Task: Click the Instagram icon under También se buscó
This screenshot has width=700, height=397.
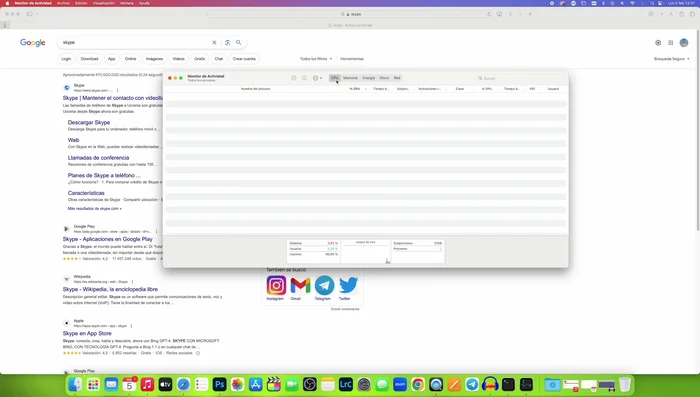Action: click(x=276, y=285)
